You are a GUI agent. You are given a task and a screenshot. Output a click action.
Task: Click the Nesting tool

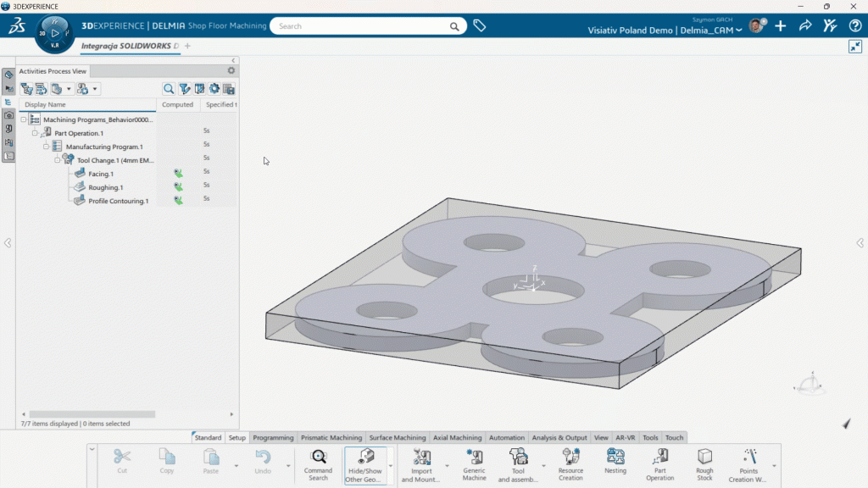615,462
